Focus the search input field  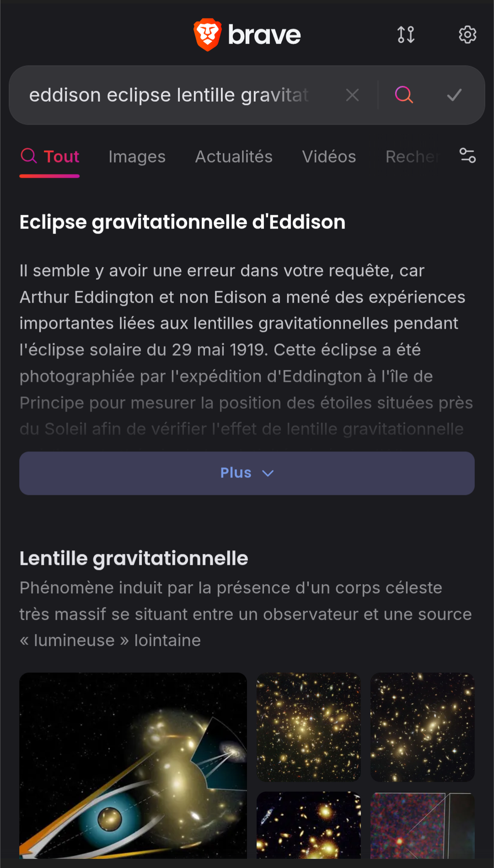point(169,95)
